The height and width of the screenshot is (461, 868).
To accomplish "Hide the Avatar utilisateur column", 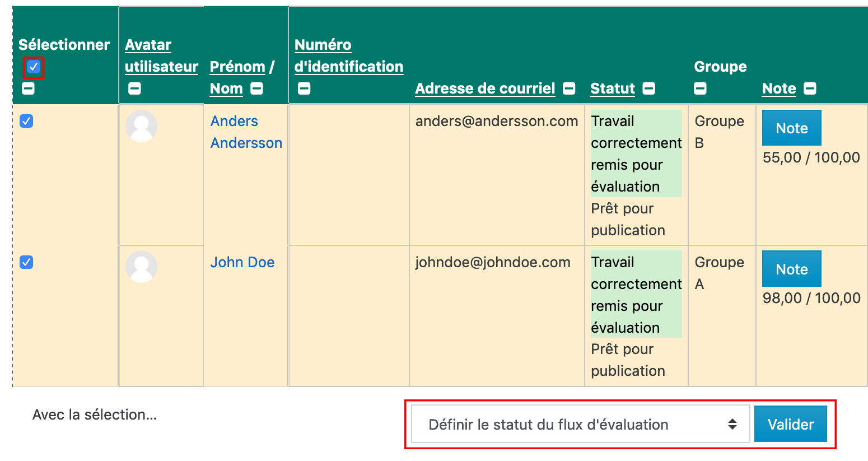I will coord(134,89).
